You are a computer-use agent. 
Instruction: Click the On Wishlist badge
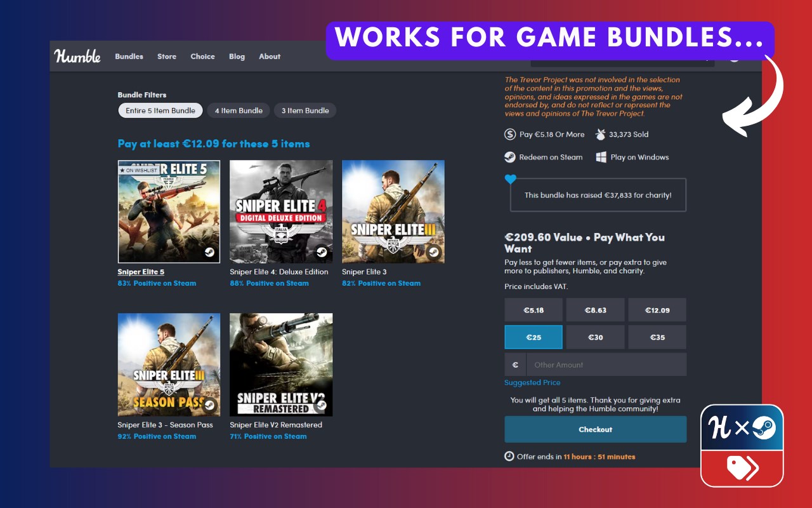point(138,170)
